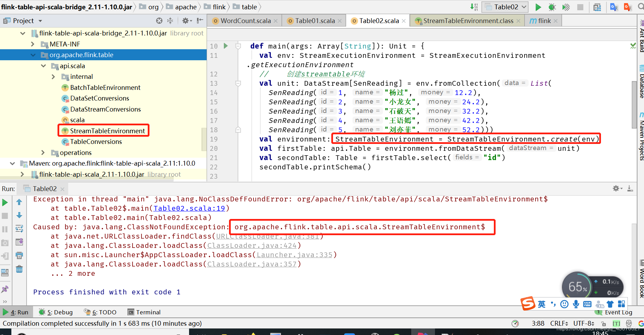Close the WordCount.scala tab
Screen dimensions: 644x335
[x=276, y=21]
